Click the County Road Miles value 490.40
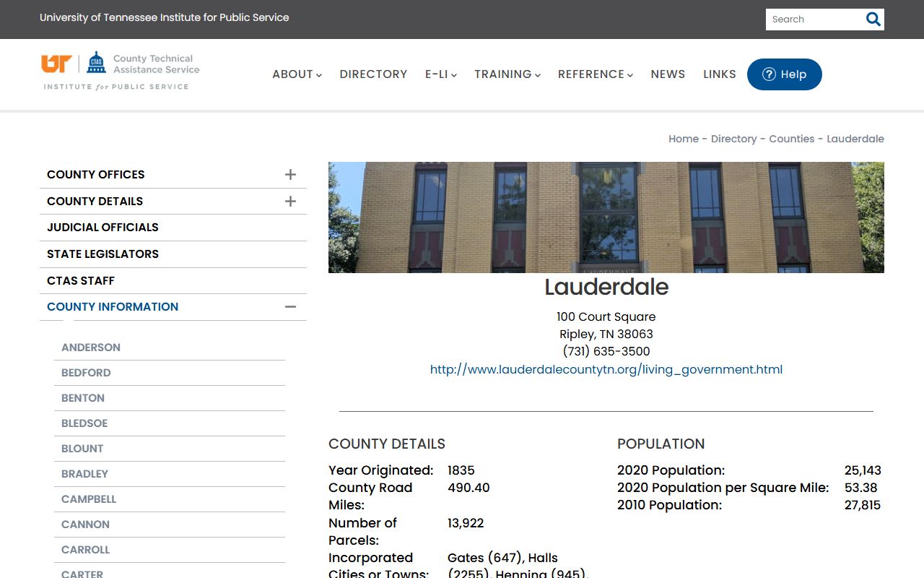 [x=468, y=488]
